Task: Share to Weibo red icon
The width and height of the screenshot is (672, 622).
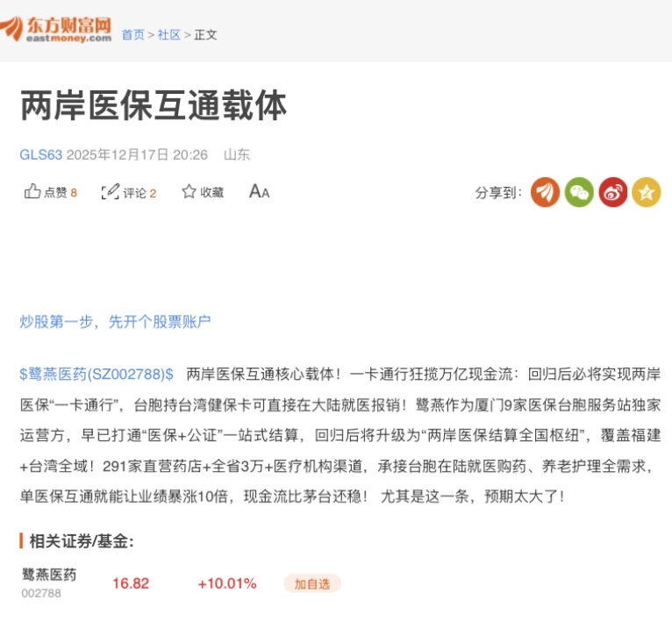Action: pyautogui.click(x=613, y=192)
